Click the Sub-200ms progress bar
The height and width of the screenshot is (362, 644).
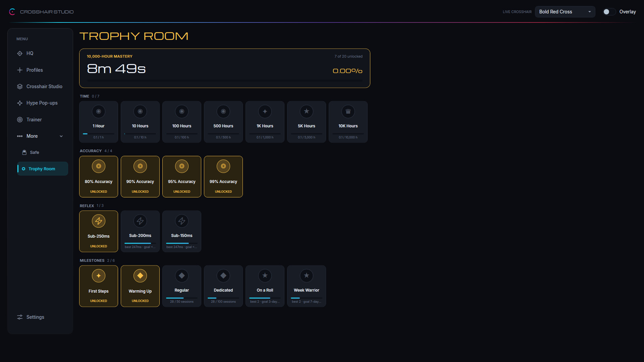(140, 243)
